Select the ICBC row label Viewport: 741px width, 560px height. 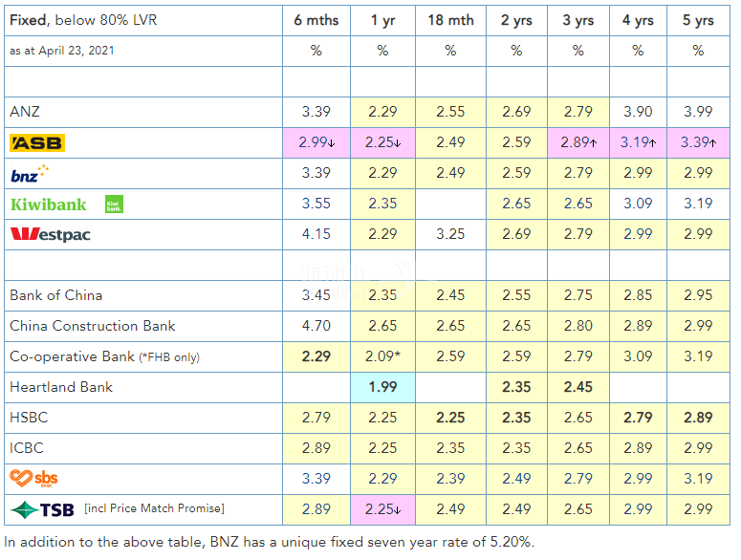27,447
